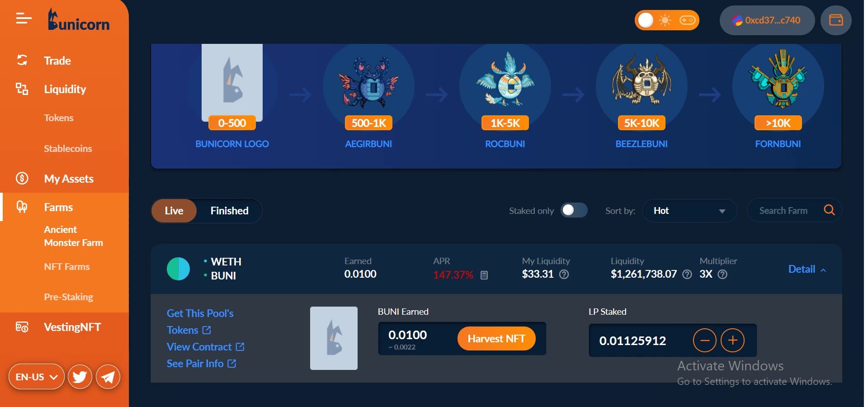Viewport: 868px width, 407px height.
Task: Open the Twitter social link
Action: coord(80,377)
